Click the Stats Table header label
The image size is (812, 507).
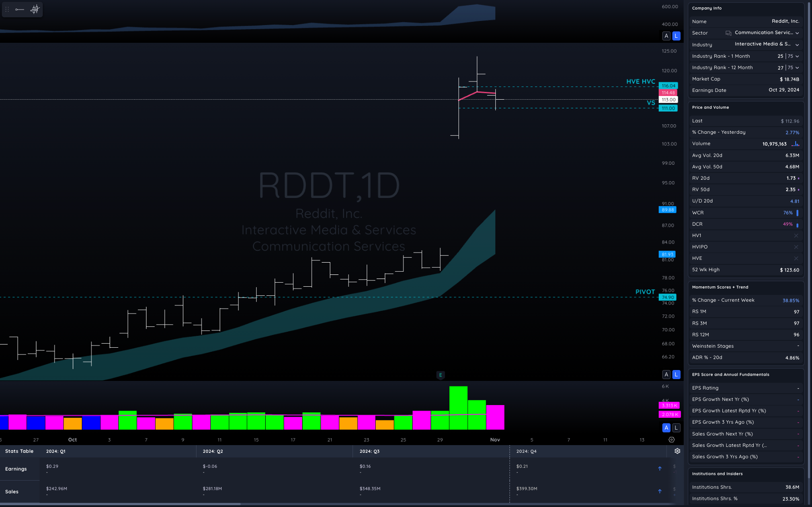click(19, 451)
